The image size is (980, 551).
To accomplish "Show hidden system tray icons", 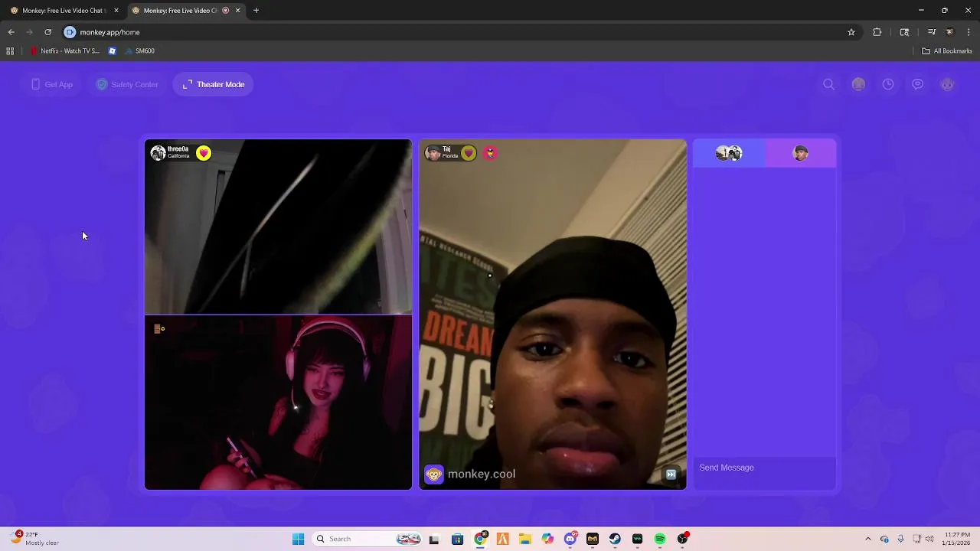I will click(867, 539).
